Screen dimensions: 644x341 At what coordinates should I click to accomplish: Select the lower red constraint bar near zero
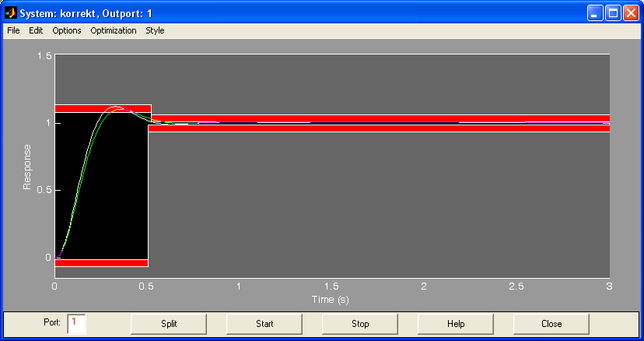click(101, 263)
